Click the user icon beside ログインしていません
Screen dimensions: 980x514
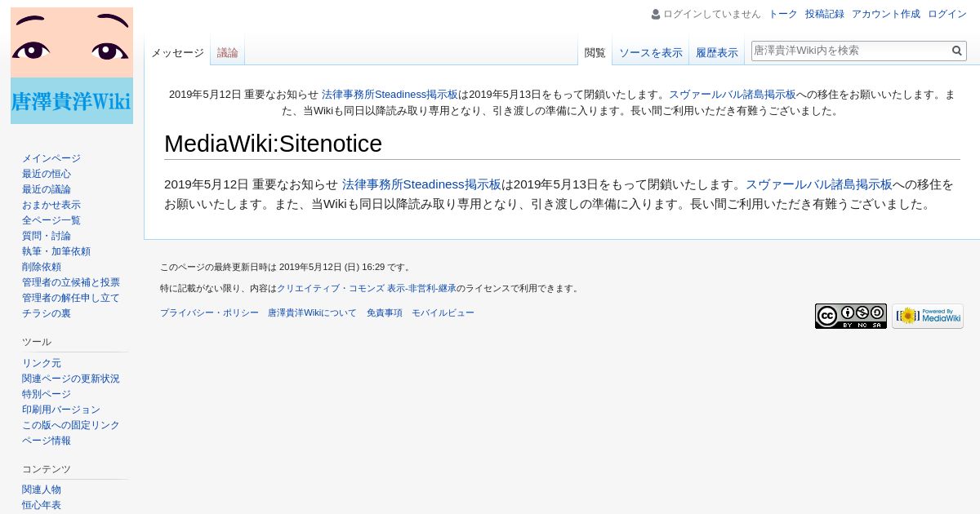click(656, 14)
